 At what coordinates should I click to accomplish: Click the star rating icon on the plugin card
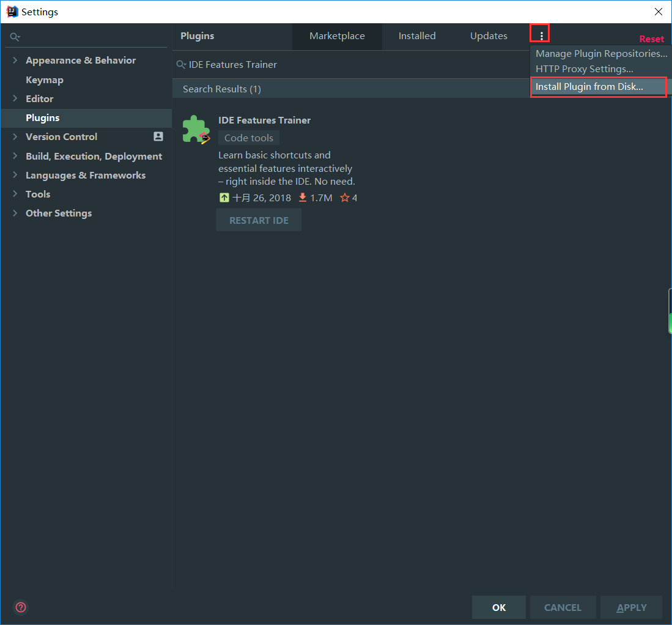click(x=343, y=197)
